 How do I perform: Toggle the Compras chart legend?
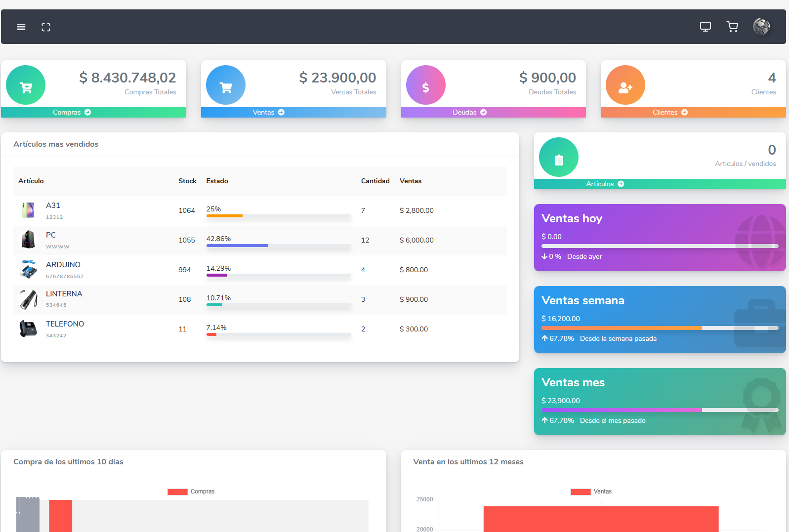[x=191, y=491]
